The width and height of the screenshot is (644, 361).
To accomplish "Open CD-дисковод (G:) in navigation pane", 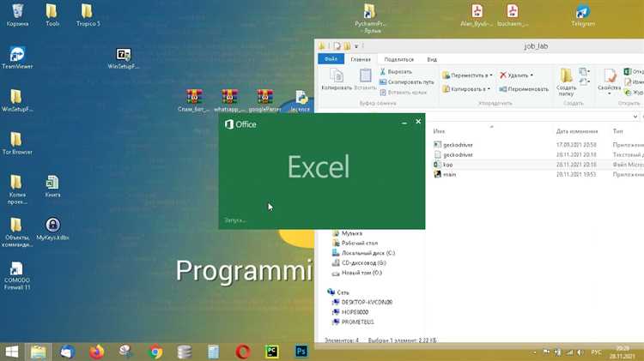I will point(360,262).
